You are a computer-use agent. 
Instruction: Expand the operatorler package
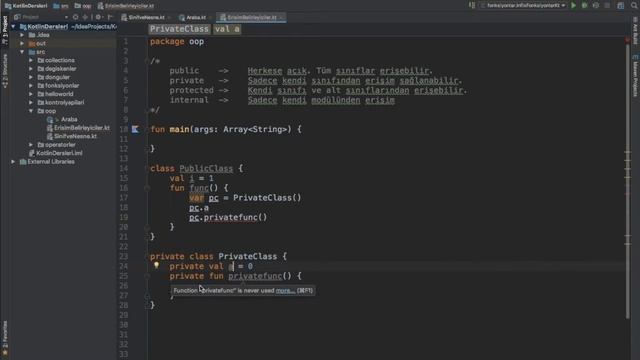(x=31, y=144)
